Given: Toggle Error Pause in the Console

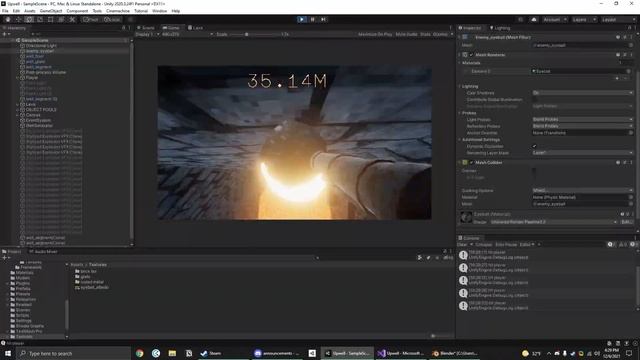Looking at the screenshot, I should [506, 244].
